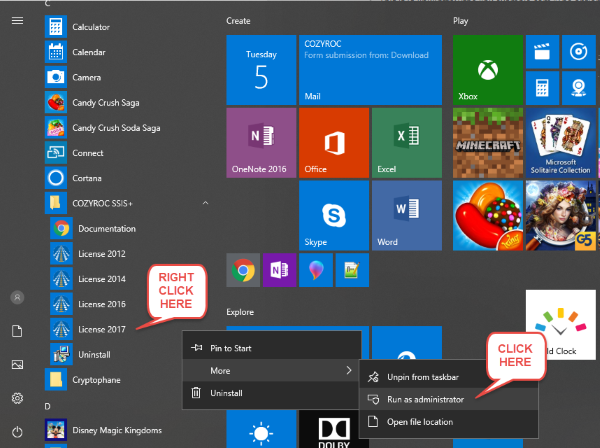Viewport: 600px width, 448px height.
Task: Open Candy Crush Soda Saga from the app list
Action: tap(126, 128)
